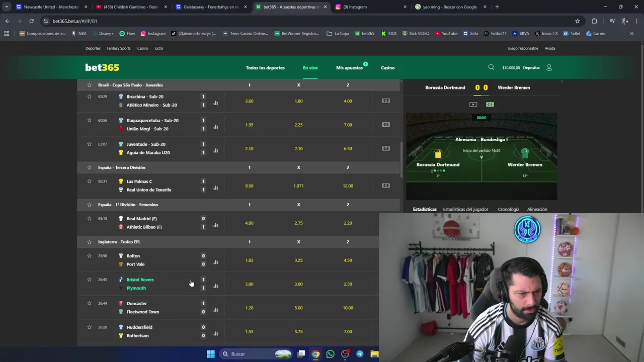Open pitch view icon for Itaquaquecetuba match
The width and height of the screenshot is (644, 362).
[x=386, y=124]
